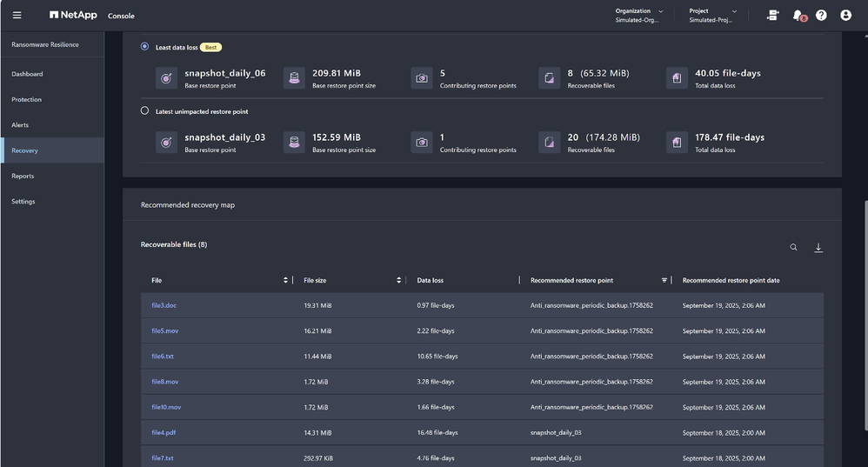
Task: Sort the table by File column
Action: [285, 280]
